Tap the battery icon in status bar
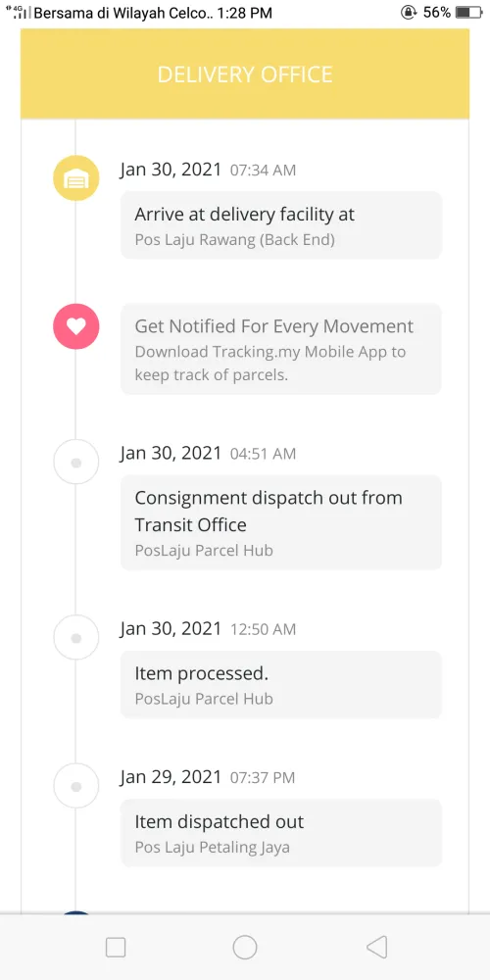 [x=468, y=13]
